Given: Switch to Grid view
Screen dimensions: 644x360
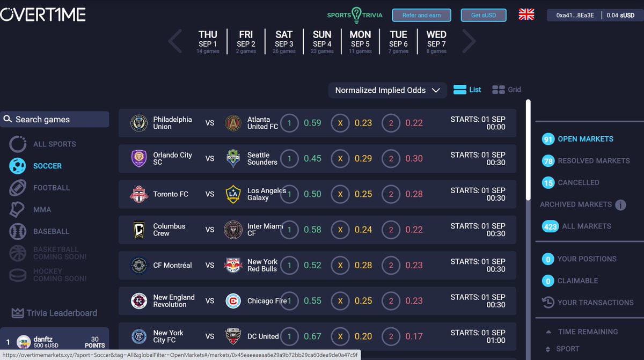Looking at the screenshot, I should (507, 90).
